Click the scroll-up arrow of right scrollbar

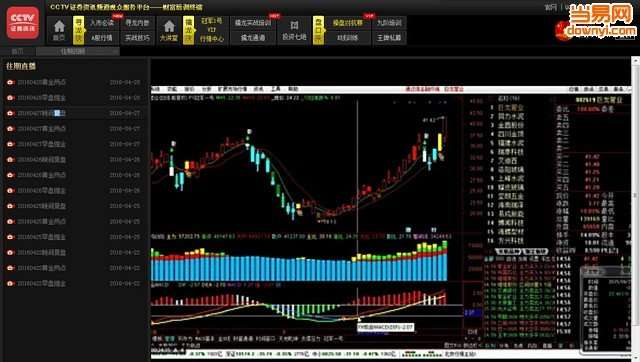tap(636, 61)
